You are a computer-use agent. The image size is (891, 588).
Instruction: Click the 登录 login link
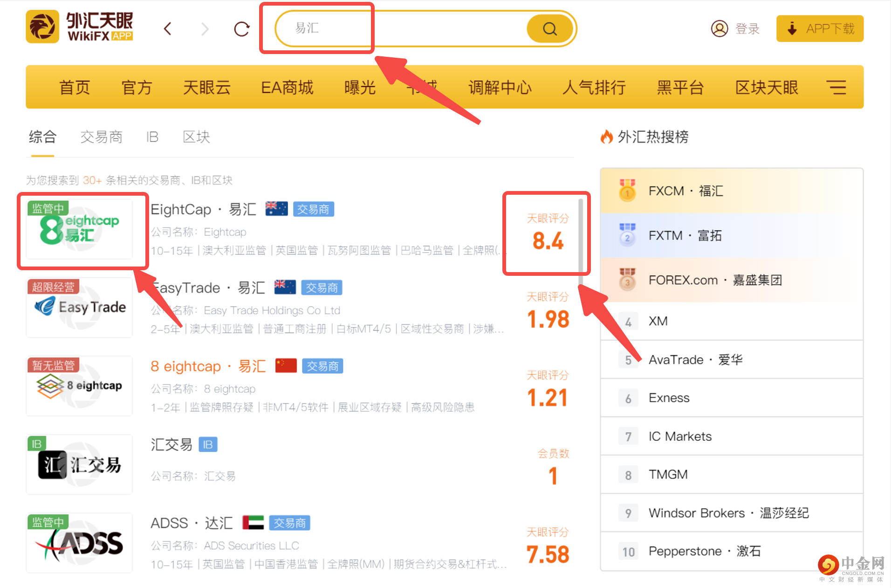pyautogui.click(x=747, y=29)
